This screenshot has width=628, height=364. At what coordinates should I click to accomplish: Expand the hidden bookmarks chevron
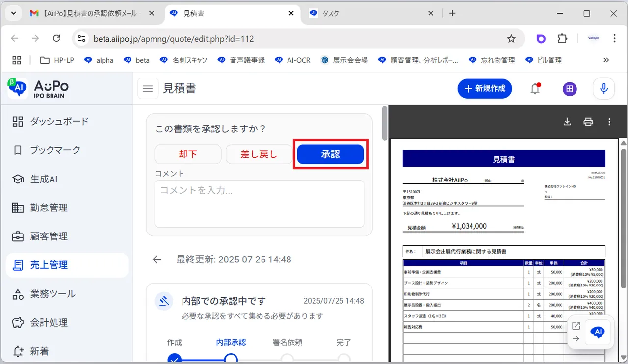coord(606,60)
